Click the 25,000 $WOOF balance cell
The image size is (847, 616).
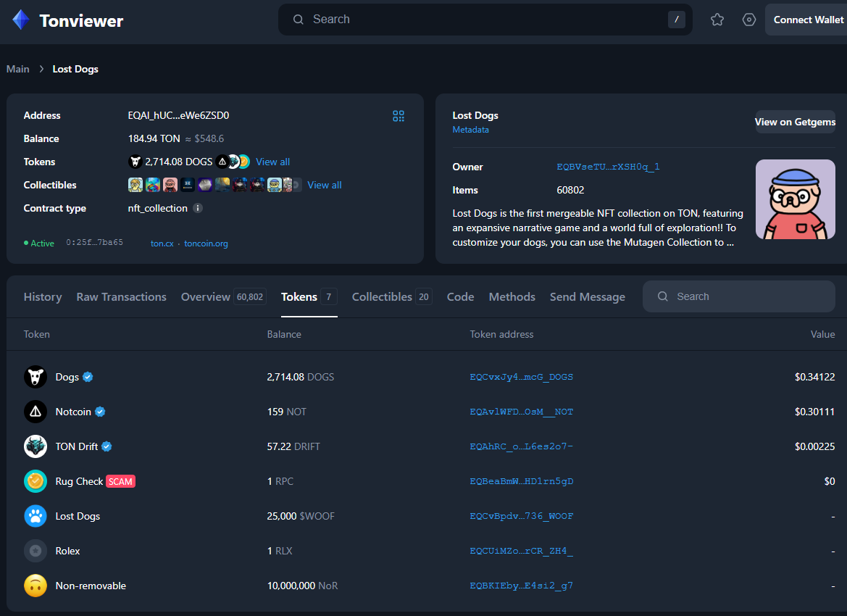point(301,516)
